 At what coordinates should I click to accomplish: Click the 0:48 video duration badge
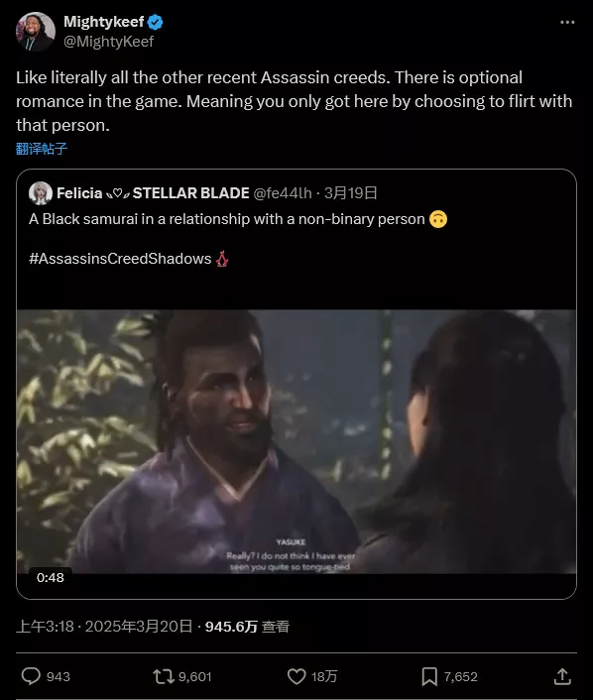pyautogui.click(x=51, y=578)
